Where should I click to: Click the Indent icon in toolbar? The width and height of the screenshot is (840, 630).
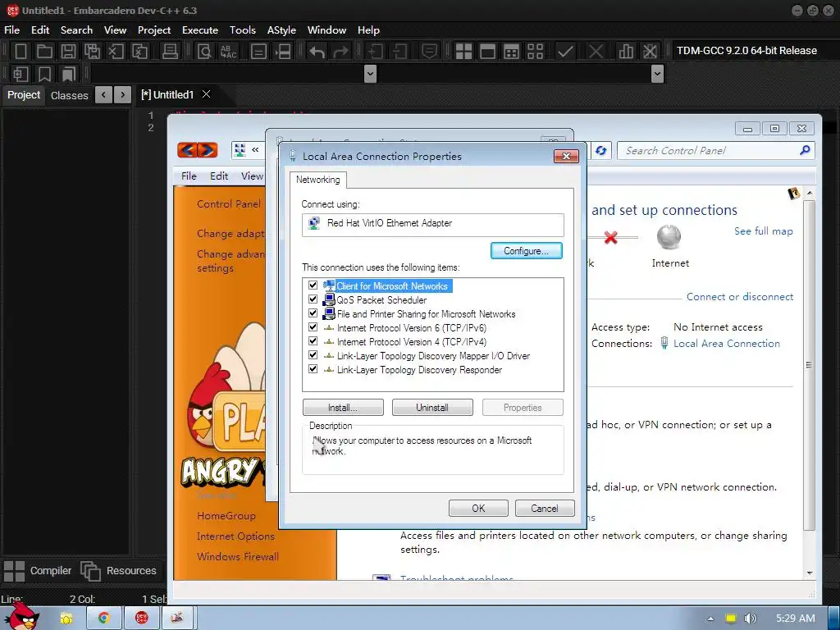(x=375, y=52)
